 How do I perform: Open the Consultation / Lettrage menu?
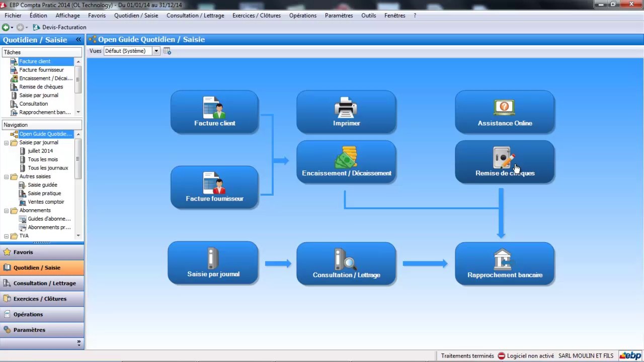click(195, 16)
